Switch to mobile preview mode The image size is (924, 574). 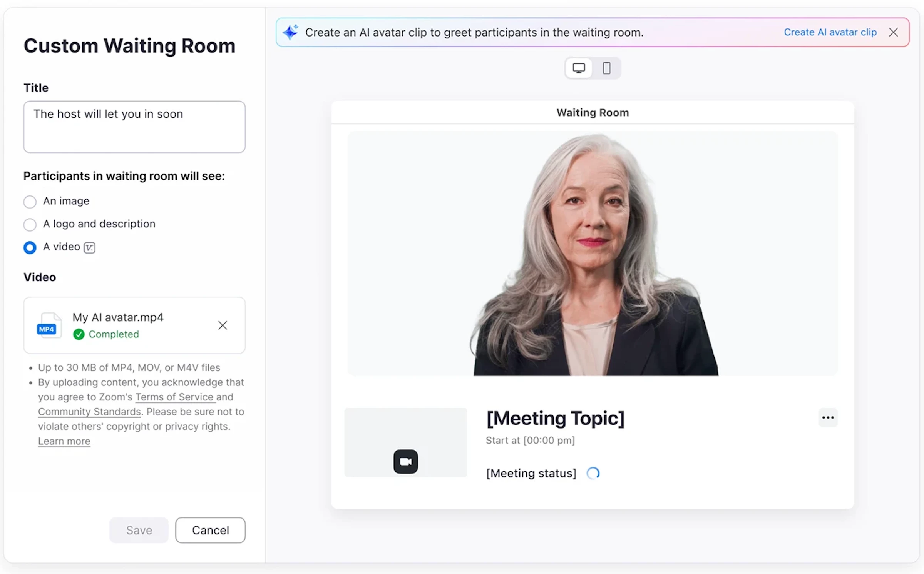(x=606, y=68)
